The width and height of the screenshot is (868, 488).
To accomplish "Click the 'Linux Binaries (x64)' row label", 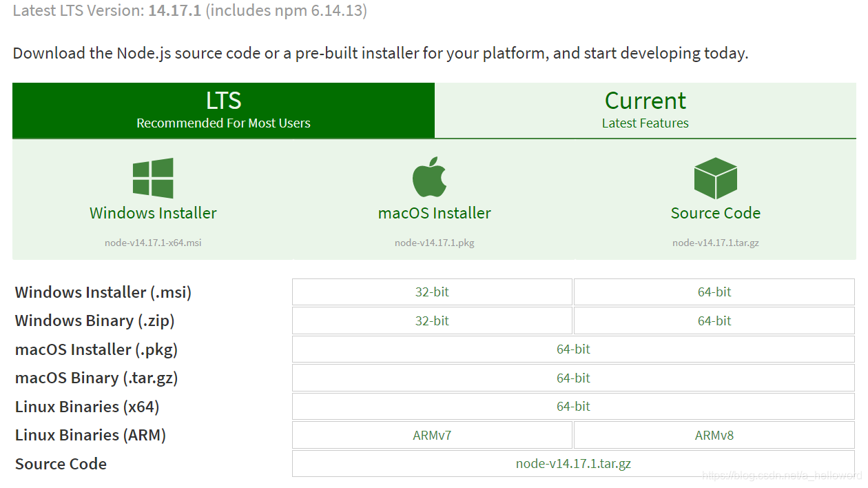I will point(87,407).
